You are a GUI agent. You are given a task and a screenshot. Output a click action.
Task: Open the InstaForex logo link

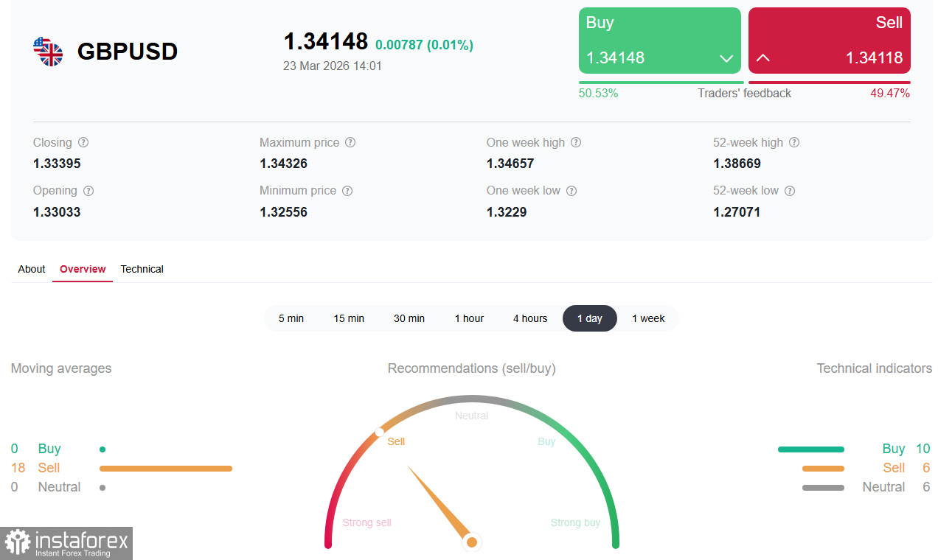[x=66, y=543]
